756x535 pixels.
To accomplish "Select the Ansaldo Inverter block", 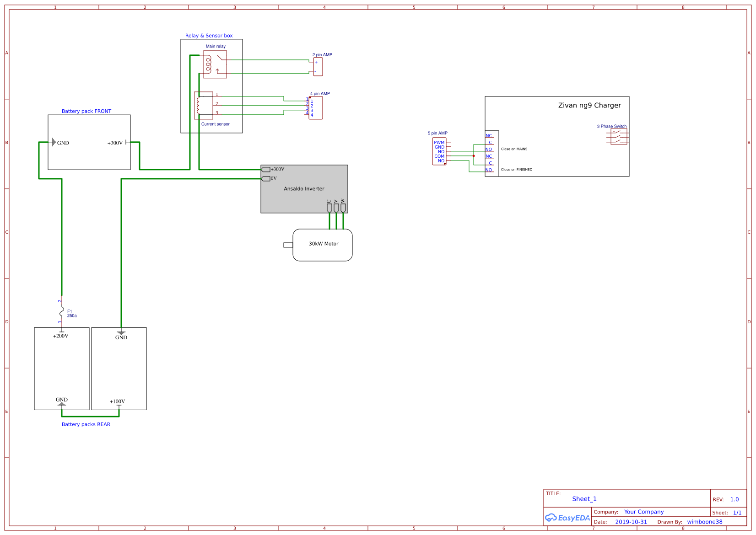I will click(x=303, y=188).
